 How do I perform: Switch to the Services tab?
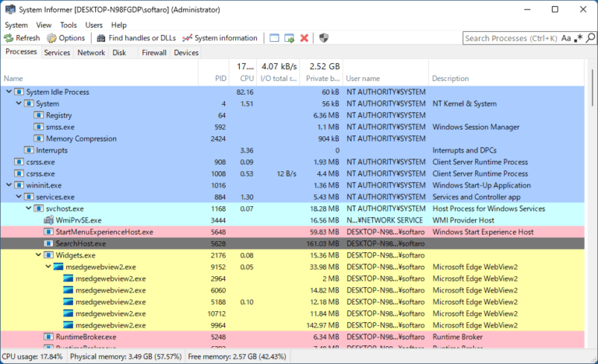(57, 53)
